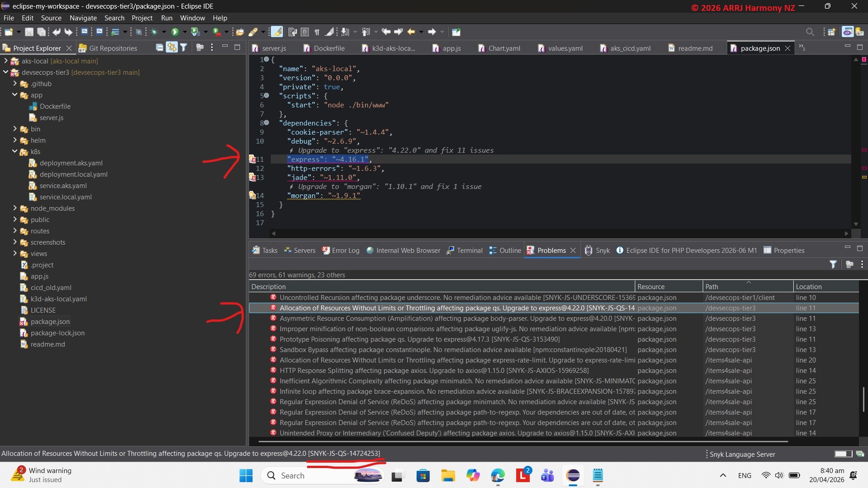Click the Undo arrow in the toolbar
The image size is (868, 488).
tap(56, 32)
